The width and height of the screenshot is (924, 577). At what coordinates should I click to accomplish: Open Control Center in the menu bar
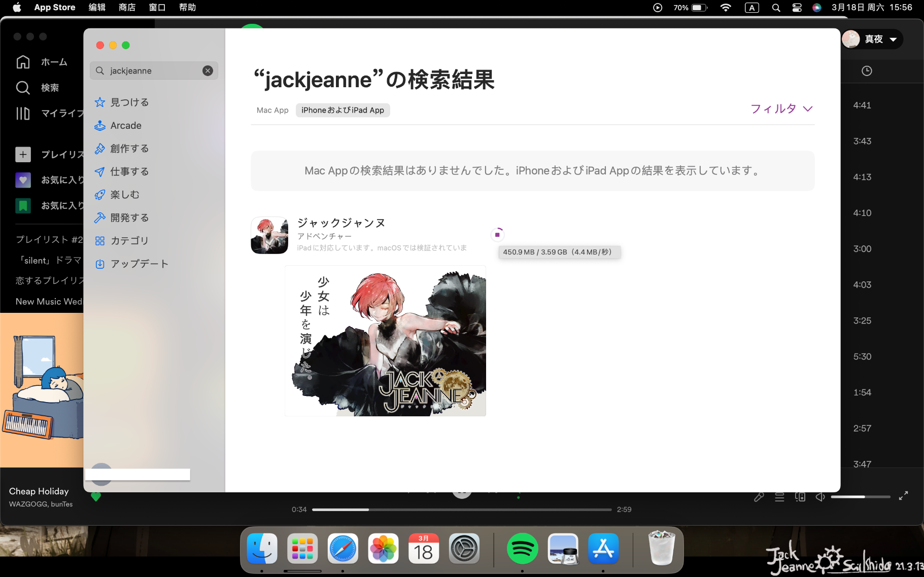[x=797, y=8]
